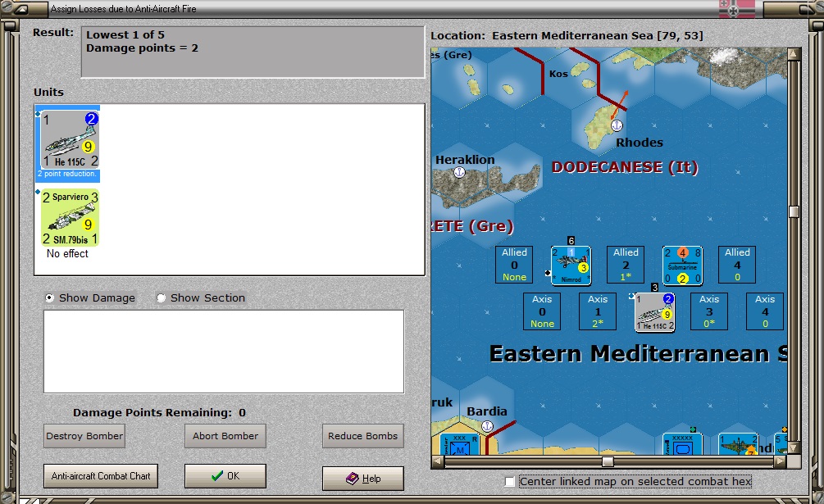Select the Axis 4 sea box
This screenshot has height=504, width=824.
[765, 311]
